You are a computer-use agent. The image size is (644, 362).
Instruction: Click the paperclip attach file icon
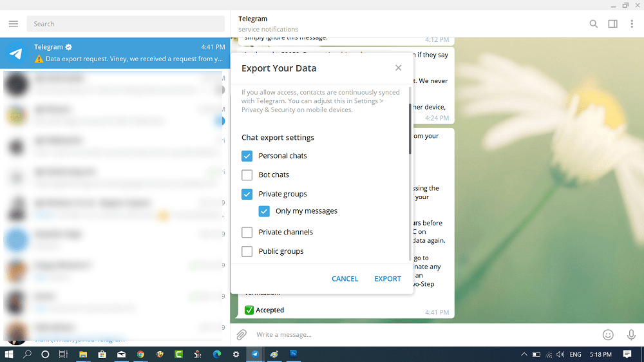[x=241, y=334]
